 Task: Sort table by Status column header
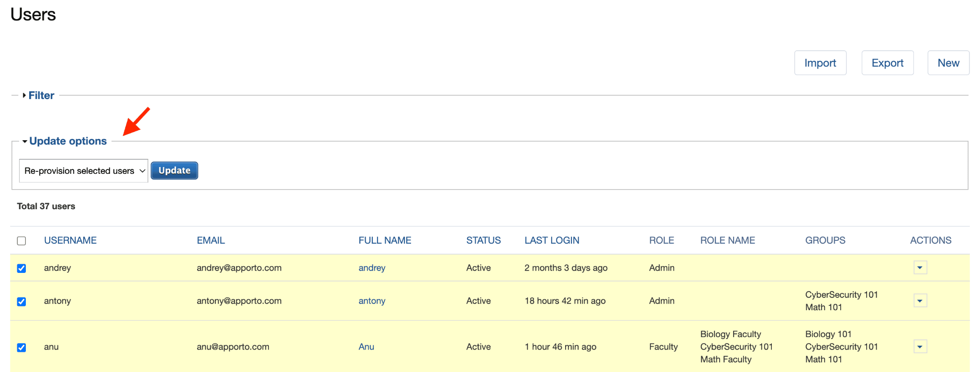pos(483,240)
